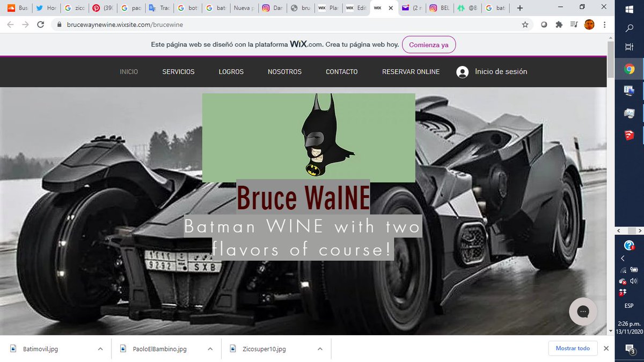Image resolution: width=644 pixels, height=362 pixels.
Task: Expand options for Batimovil.jpg download
Action: (x=100, y=349)
